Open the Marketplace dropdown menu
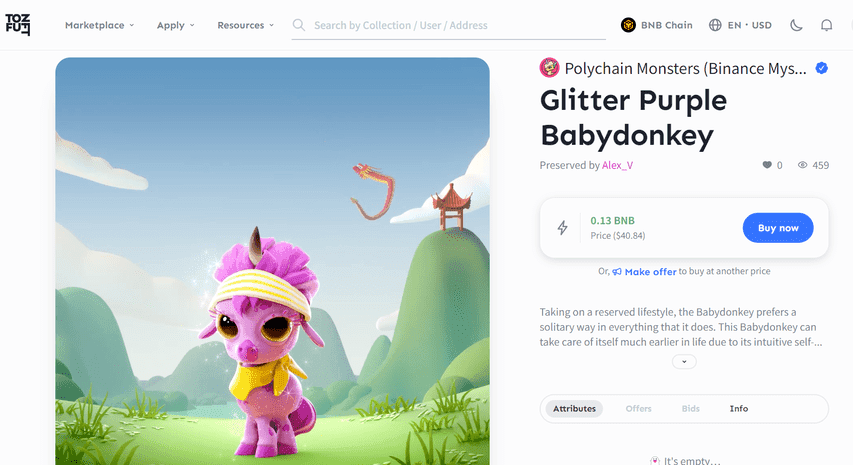The width and height of the screenshot is (853, 465). pos(100,25)
